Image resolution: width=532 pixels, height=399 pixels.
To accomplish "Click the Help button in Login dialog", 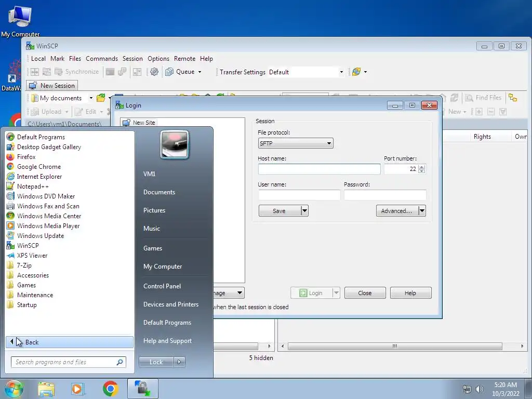I will (x=410, y=293).
